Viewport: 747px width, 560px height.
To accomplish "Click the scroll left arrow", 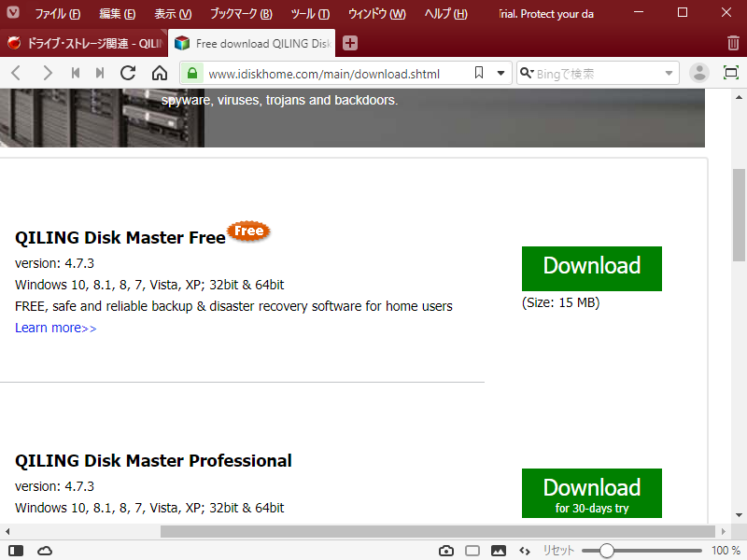I will (x=7, y=531).
